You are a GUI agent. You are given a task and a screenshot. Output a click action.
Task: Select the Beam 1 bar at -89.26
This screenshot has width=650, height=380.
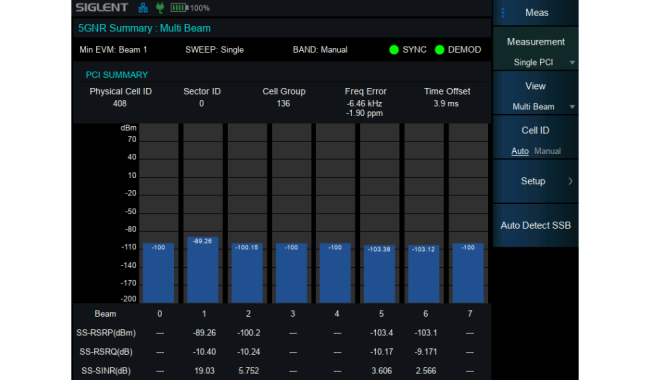tap(203, 270)
